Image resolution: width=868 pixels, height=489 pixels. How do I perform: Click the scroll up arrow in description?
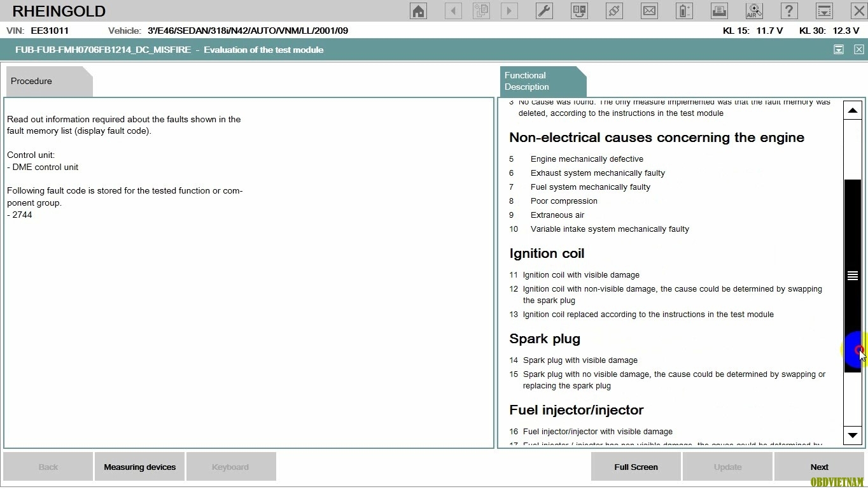(853, 110)
